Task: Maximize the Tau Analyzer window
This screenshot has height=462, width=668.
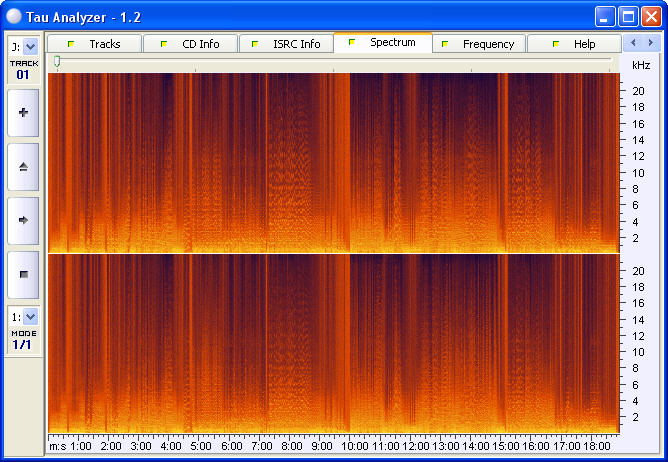Action: pos(628,16)
